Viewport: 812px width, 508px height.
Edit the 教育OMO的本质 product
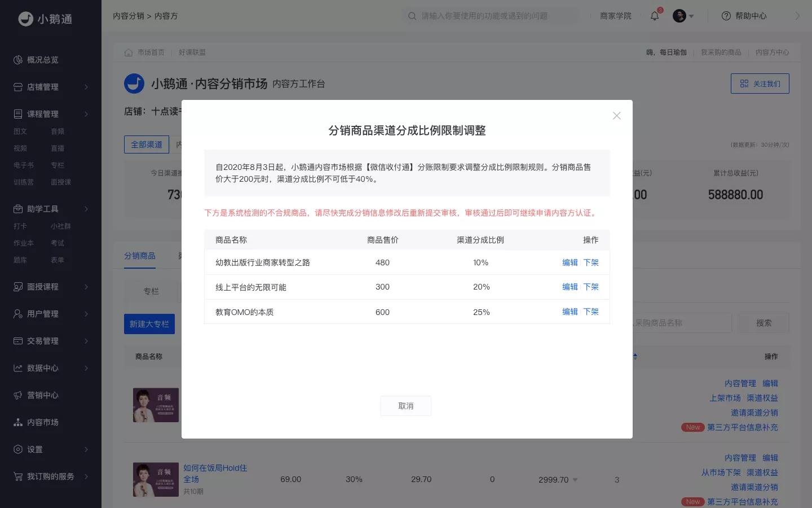570,312
